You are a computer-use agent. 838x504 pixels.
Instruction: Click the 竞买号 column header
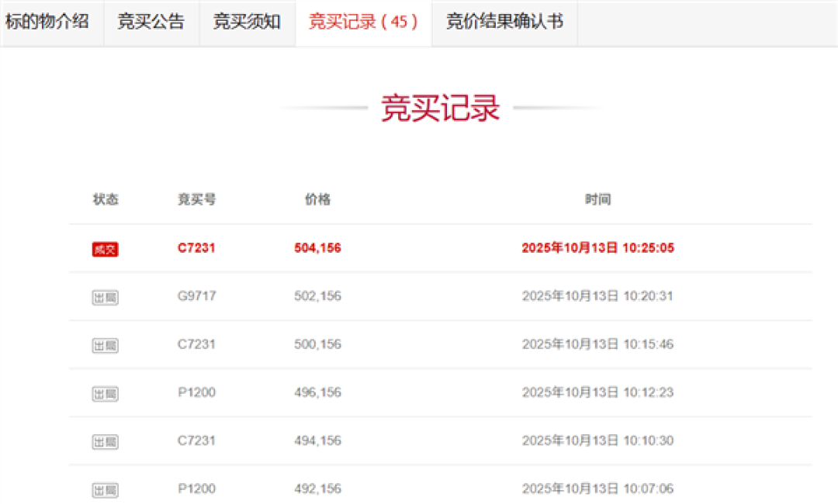(x=196, y=199)
